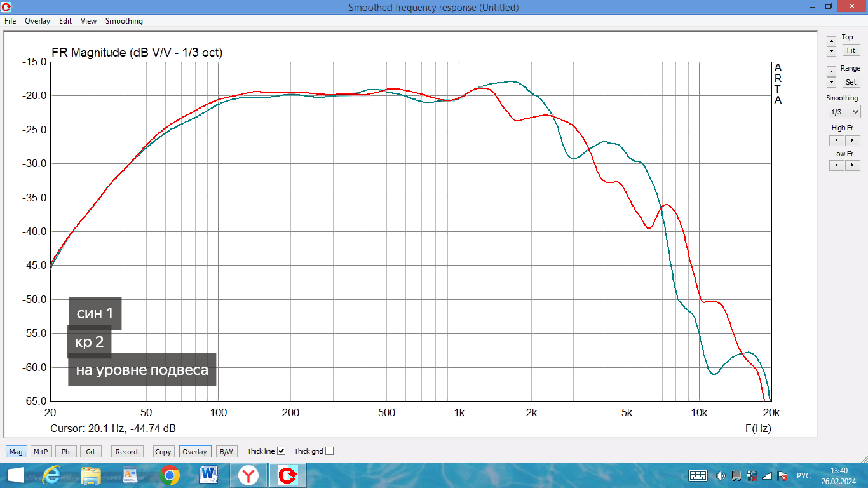
Task: Open the Edit menu
Action: coord(65,21)
